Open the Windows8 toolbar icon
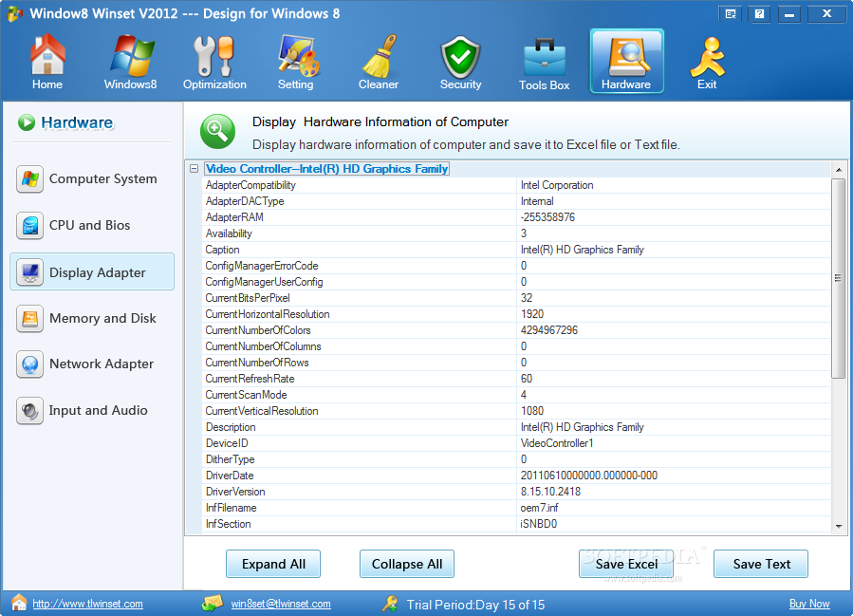The width and height of the screenshot is (853, 616). [131, 55]
